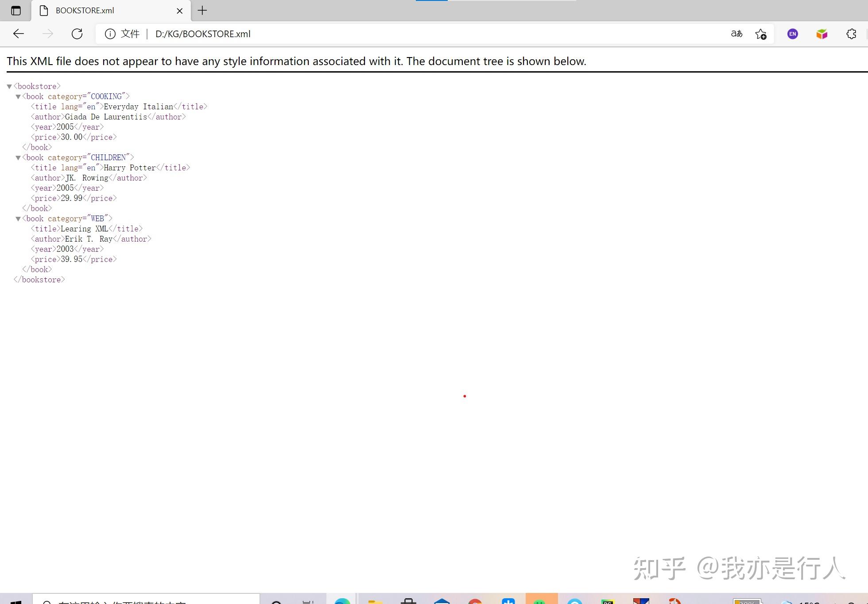Add this page to favorites

pyautogui.click(x=761, y=34)
